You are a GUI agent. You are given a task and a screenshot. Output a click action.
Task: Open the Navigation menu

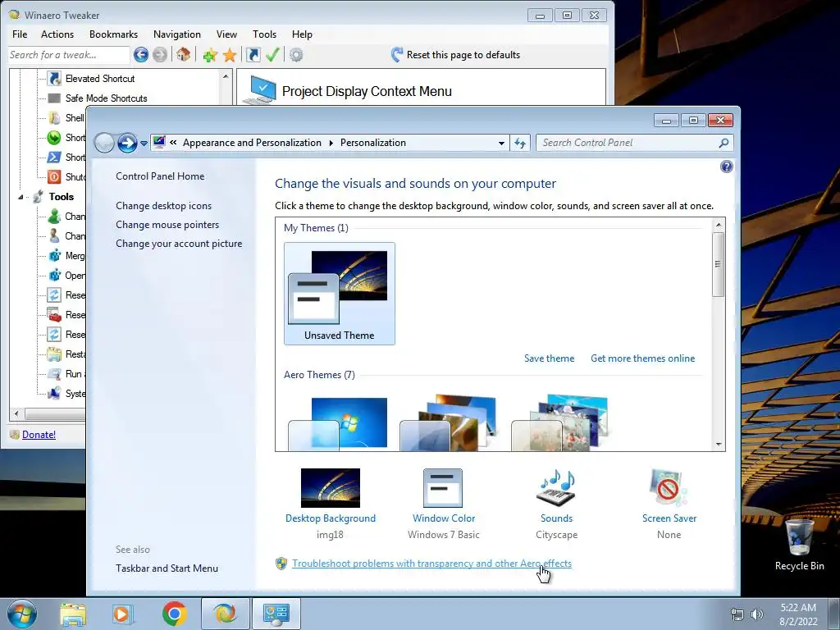[177, 34]
